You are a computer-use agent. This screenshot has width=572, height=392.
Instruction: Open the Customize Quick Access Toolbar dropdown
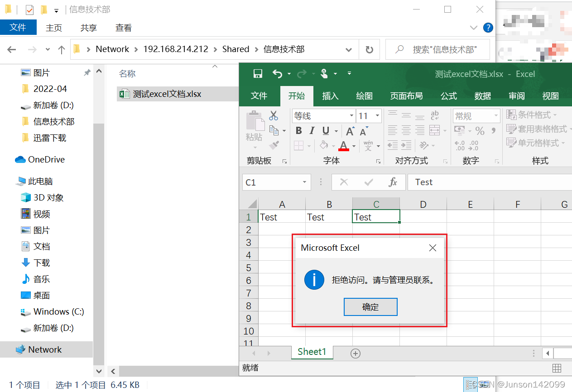(x=349, y=73)
